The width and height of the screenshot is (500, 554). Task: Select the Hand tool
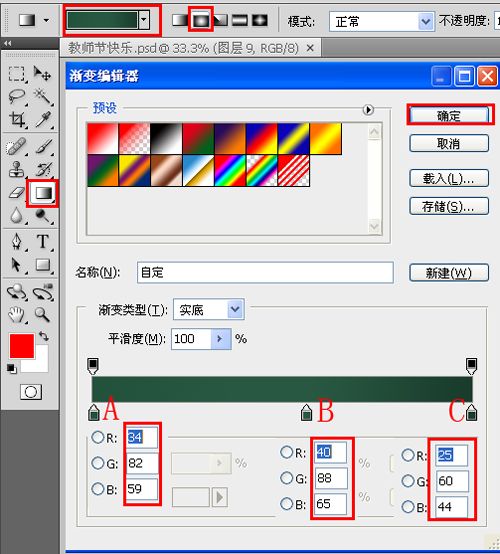[16, 314]
